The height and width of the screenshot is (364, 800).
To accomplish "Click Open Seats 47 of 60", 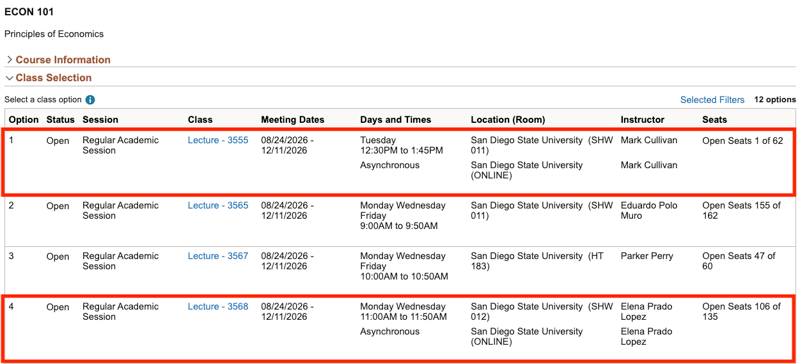I will 739,261.
